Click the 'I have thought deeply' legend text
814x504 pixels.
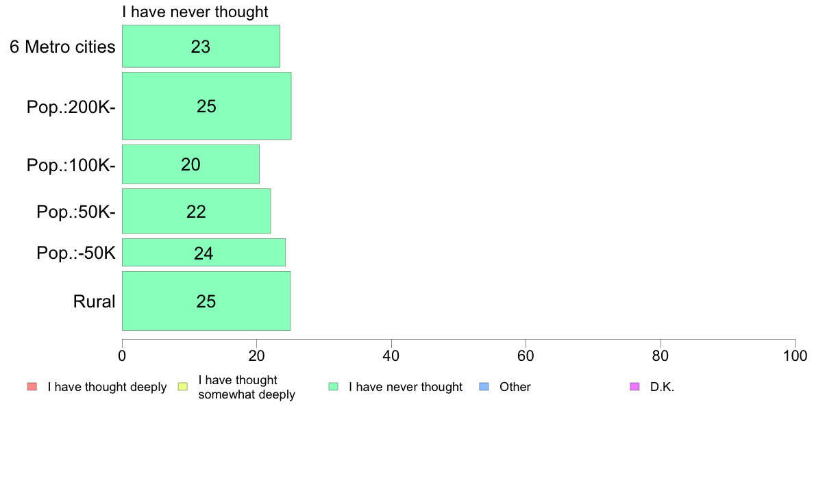pos(107,387)
